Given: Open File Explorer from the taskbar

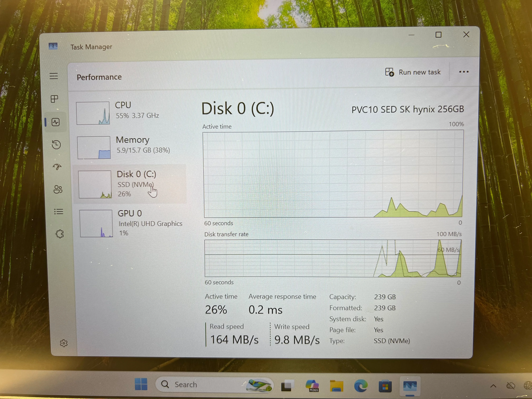Looking at the screenshot, I should [x=336, y=386].
